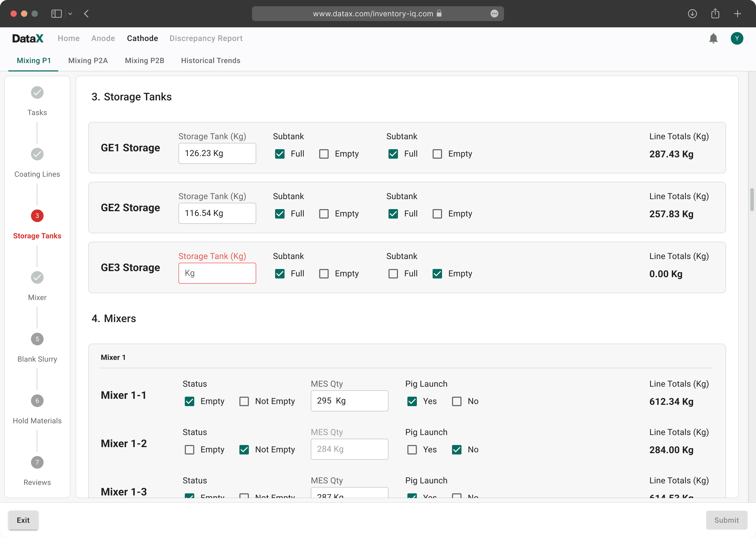Tick Not Empty status for Mixer 1-1
Viewport: 756px width, 538px height.
(244, 401)
